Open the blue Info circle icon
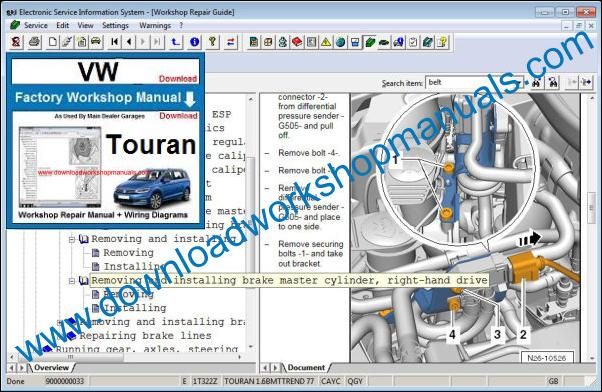 (x=195, y=41)
